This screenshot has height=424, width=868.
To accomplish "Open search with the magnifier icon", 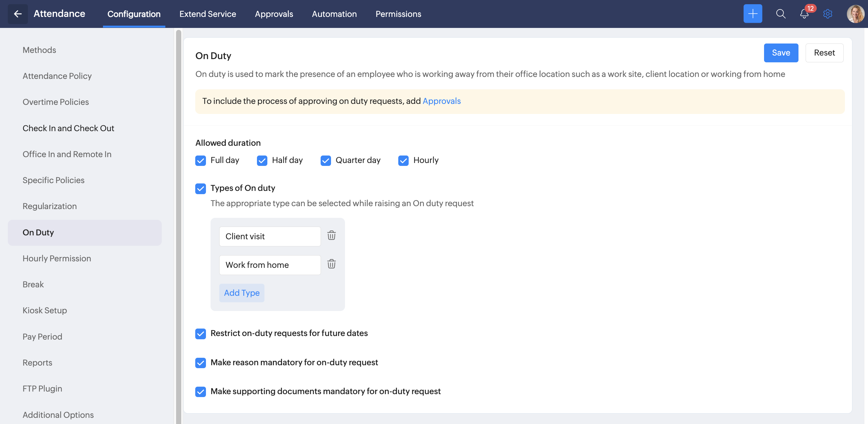I will tap(780, 14).
